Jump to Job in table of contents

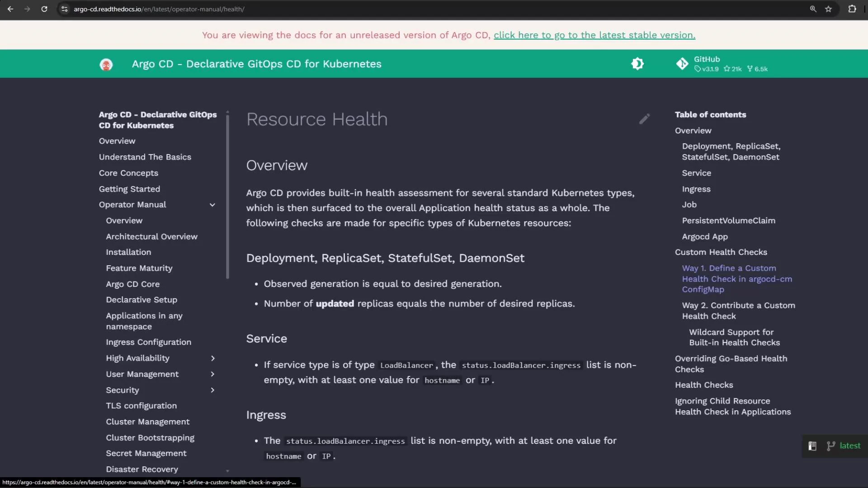(689, 205)
